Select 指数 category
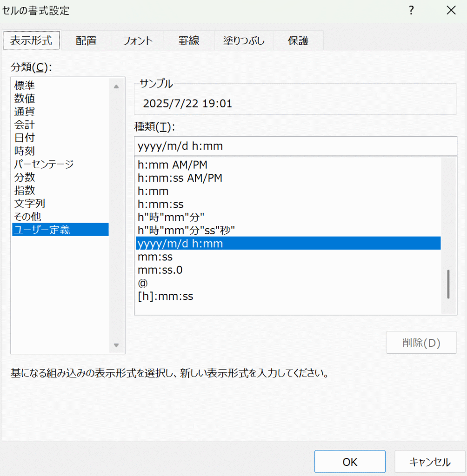The width and height of the screenshot is (467, 476). (60, 190)
